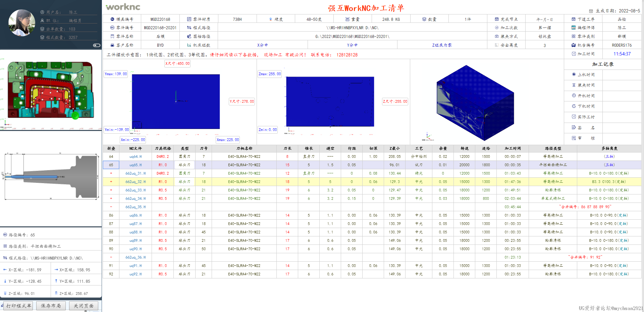Screen dimensions: 644x312
Task: Click the 职位 position icon
Action: pos(42,20)
